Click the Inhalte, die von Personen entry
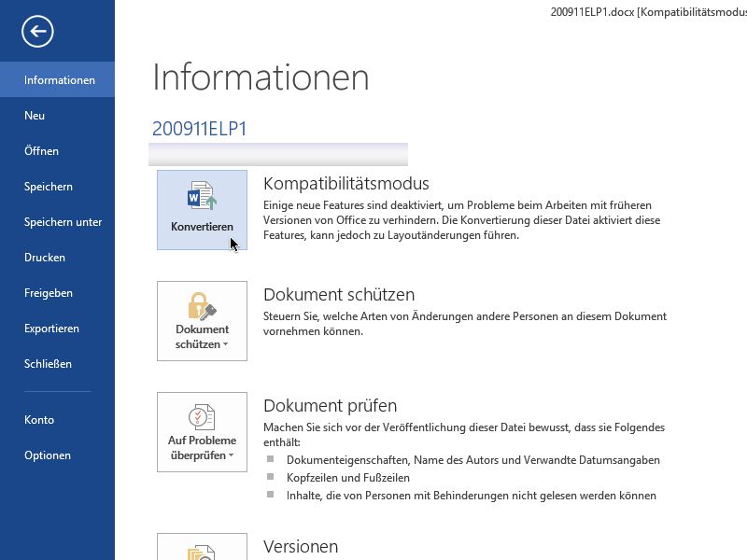Viewport: 747px width, 560px height. click(472, 496)
